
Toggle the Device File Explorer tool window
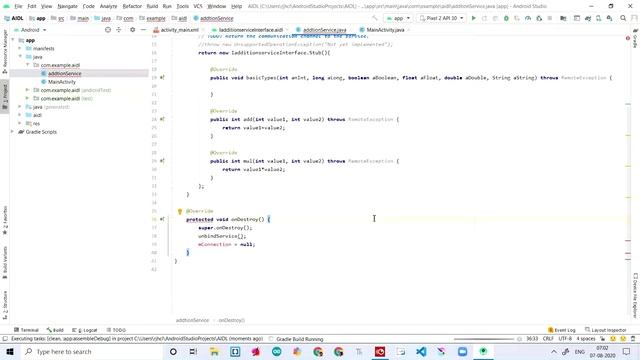tap(635, 296)
